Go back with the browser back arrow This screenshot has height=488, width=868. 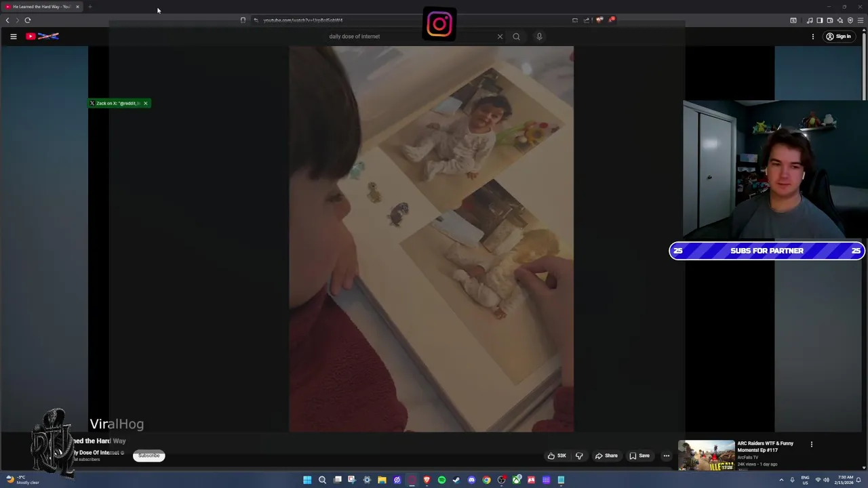pos(7,20)
